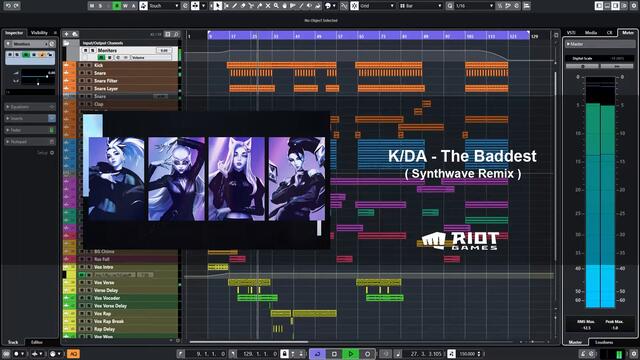
Task: Open the Bar grid type dropdown
Action: click(420, 6)
